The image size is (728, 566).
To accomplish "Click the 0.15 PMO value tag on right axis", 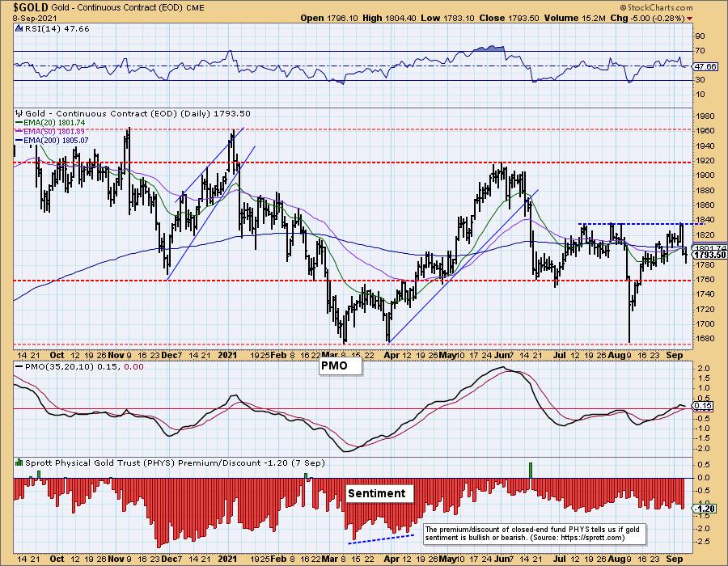I will 704,407.
